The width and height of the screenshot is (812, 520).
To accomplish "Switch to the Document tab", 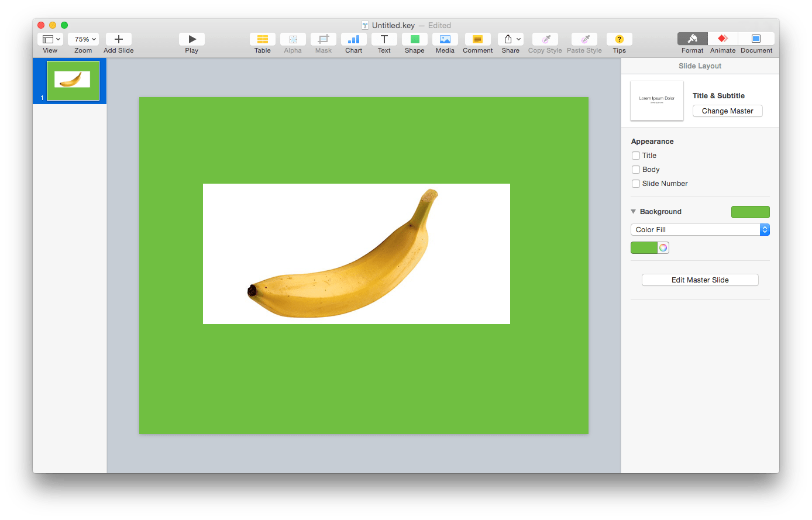I will (x=756, y=42).
